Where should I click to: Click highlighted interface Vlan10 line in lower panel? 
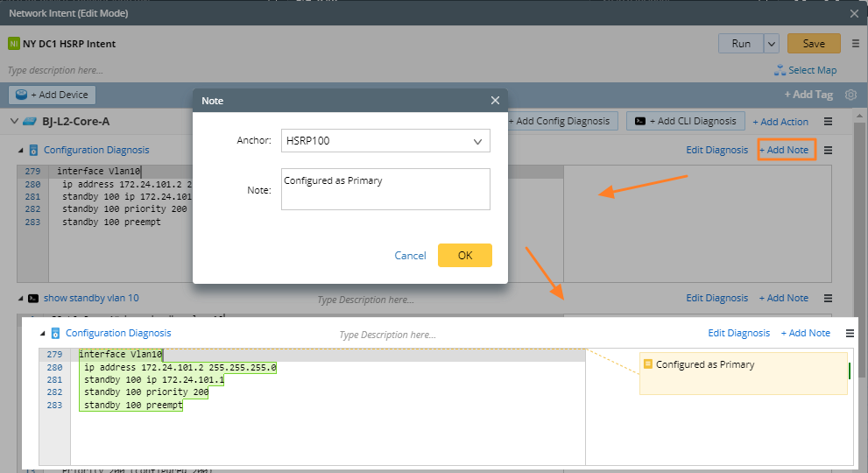121,354
